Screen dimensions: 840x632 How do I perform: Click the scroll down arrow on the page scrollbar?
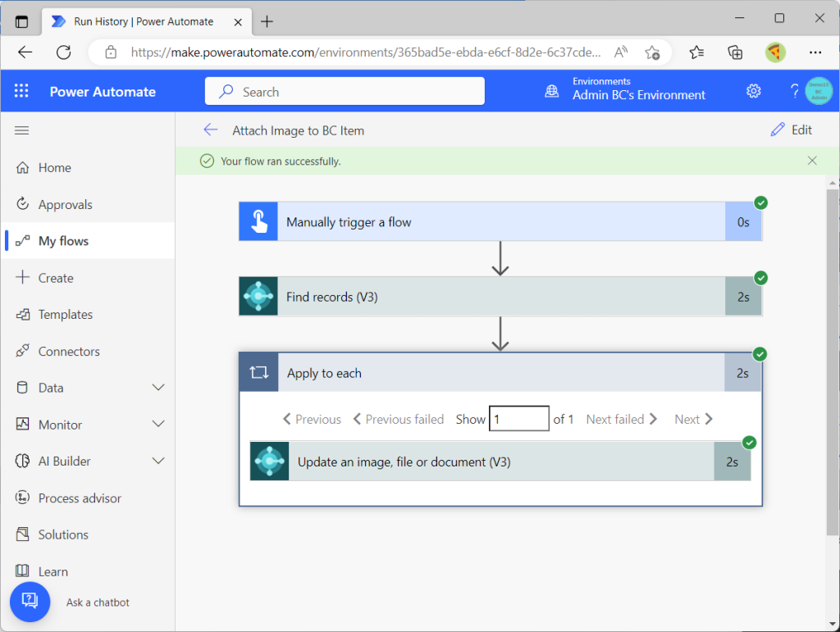point(832,624)
